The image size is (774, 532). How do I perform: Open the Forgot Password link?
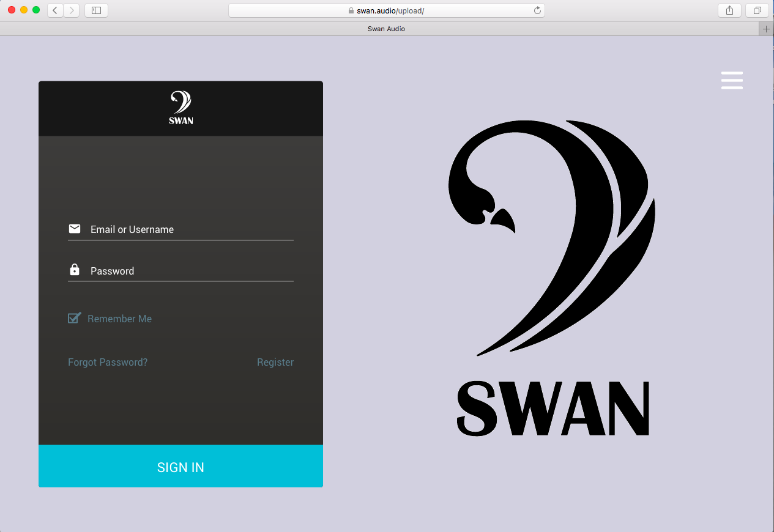[108, 362]
